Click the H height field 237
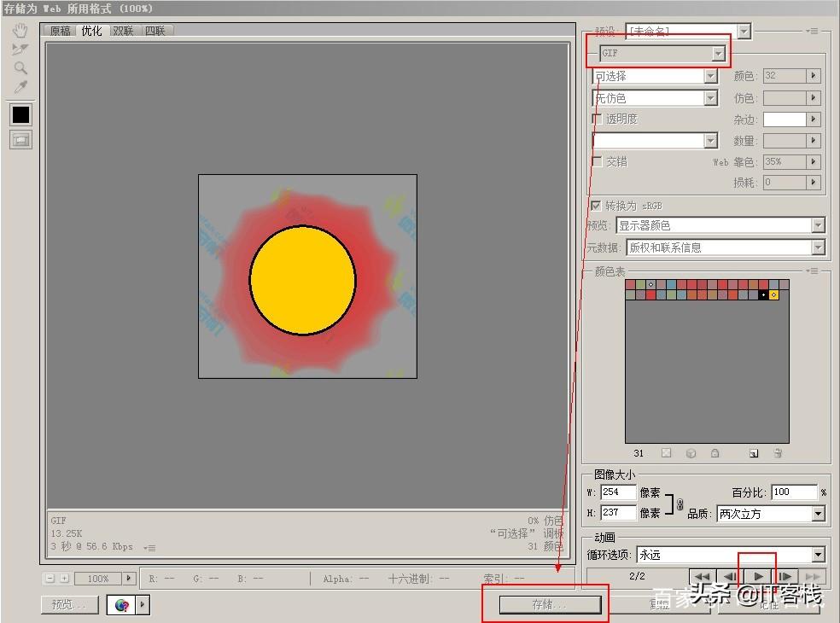The image size is (840, 623). point(618,512)
